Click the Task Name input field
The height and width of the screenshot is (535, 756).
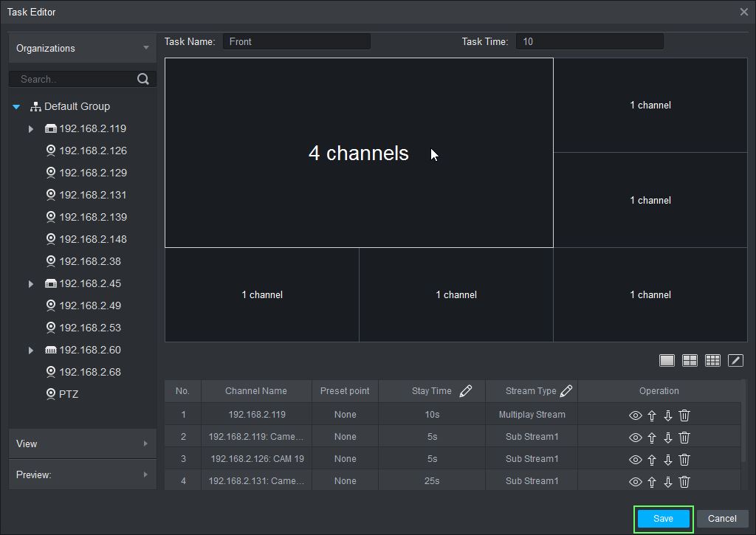click(296, 42)
